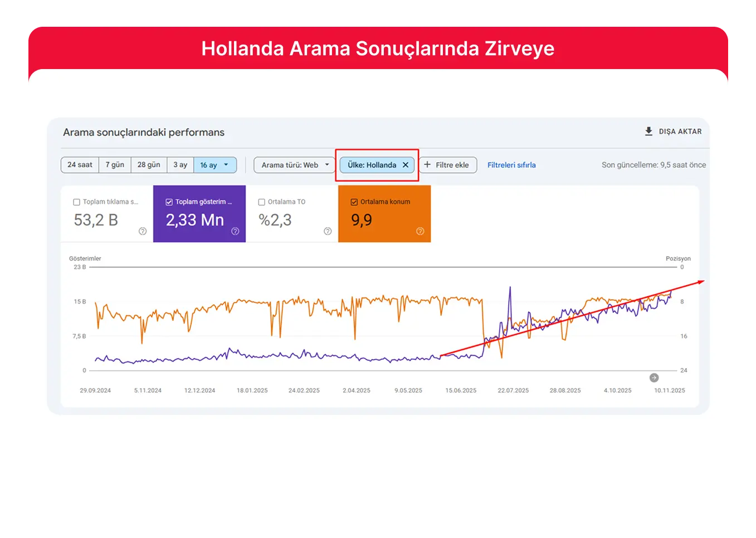Click the plus icon in Filtre ekle

pos(427,165)
